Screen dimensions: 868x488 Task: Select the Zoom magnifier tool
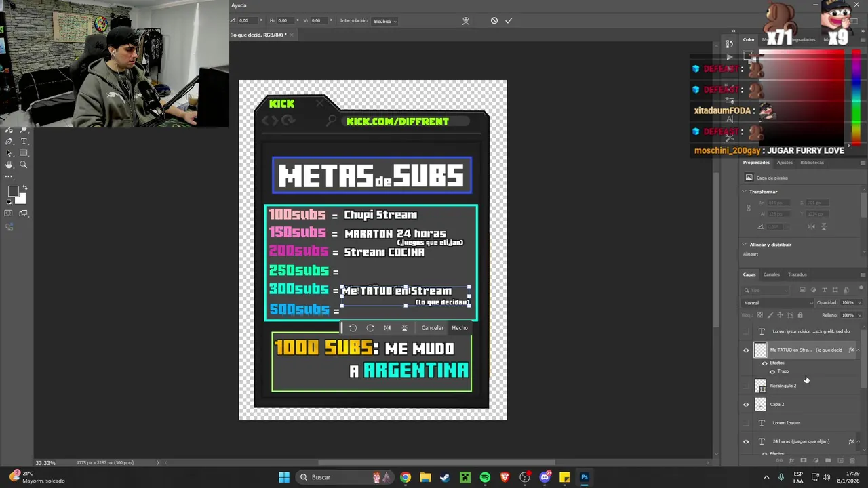point(24,165)
